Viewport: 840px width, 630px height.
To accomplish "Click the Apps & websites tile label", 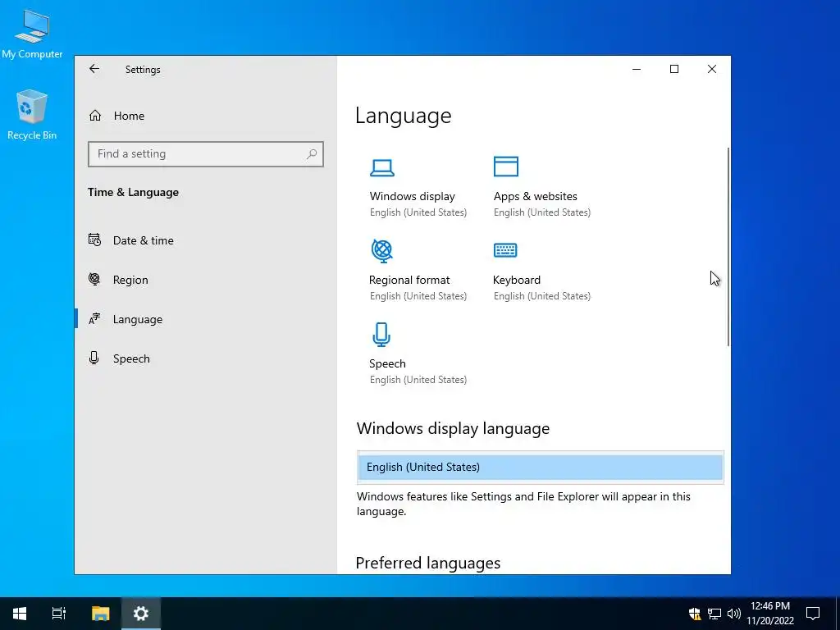I will tap(535, 197).
